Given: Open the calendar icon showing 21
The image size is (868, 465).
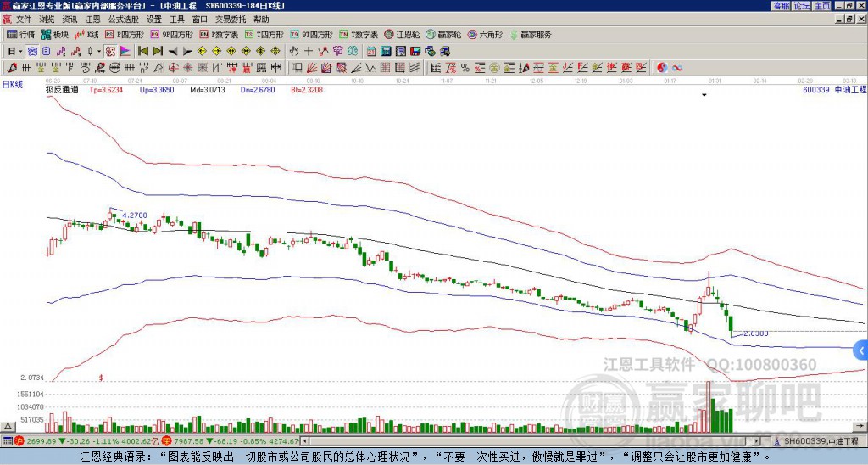Looking at the screenshot, I should point(371,51).
